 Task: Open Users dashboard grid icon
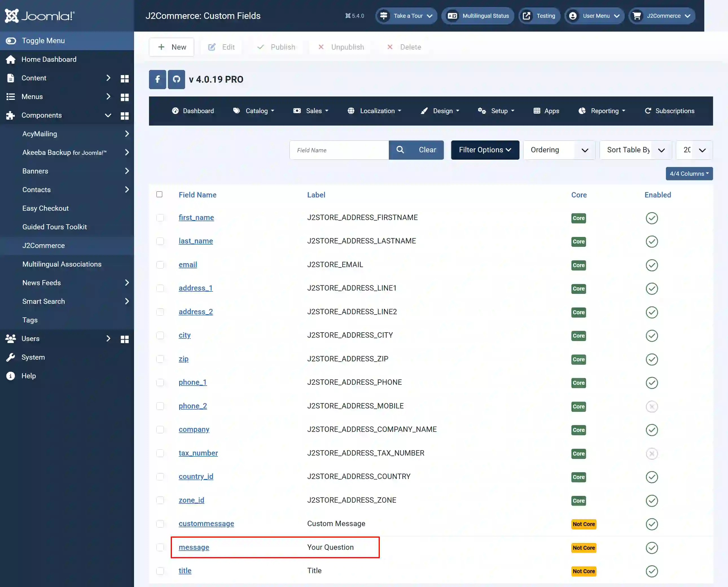tap(124, 339)
